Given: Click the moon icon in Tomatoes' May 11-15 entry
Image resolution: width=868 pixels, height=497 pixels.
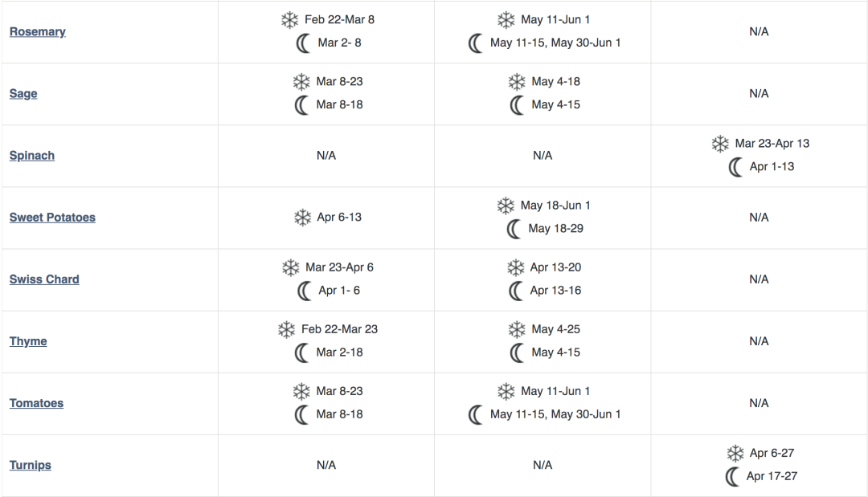Looking at the screenshot, I should coord(476,415).
